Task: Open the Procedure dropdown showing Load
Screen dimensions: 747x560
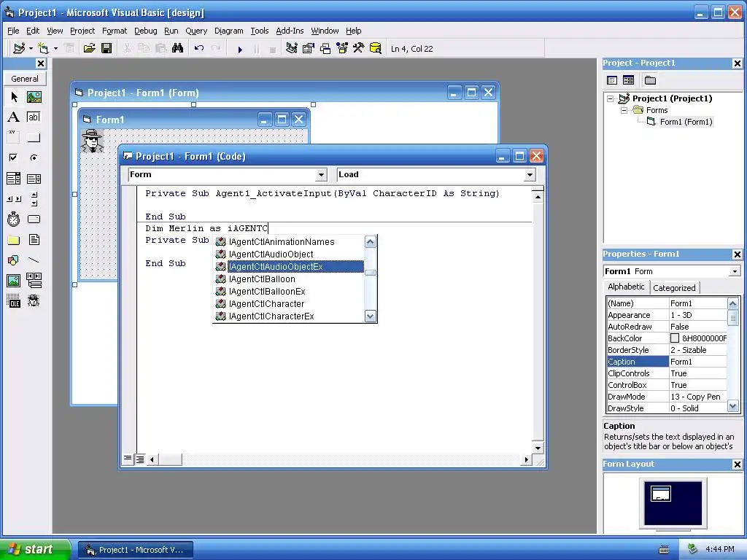Action: click(530, 175)
